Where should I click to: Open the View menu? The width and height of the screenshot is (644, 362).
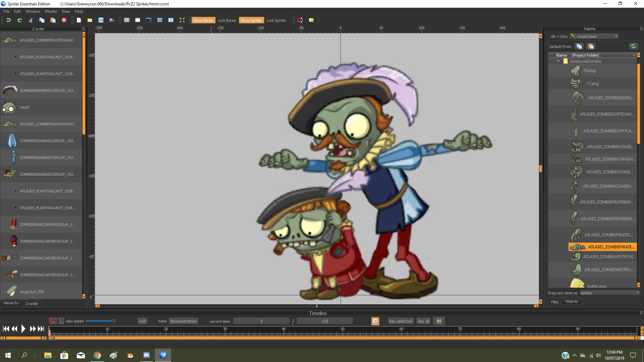pyautogui.click(x=66, y=11)
